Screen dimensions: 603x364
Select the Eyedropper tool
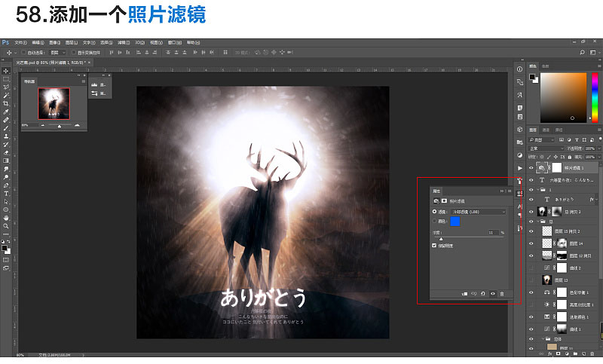coord(6,112)
